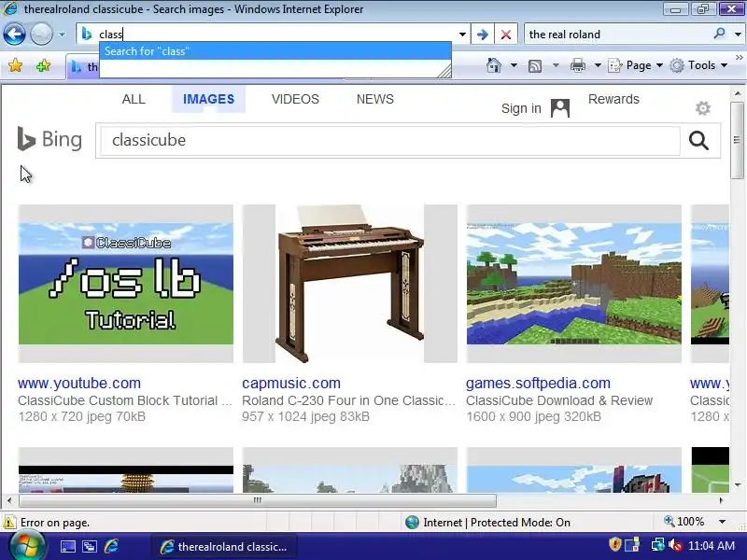Show more toolbar items via chevron

tap(739, 57)
